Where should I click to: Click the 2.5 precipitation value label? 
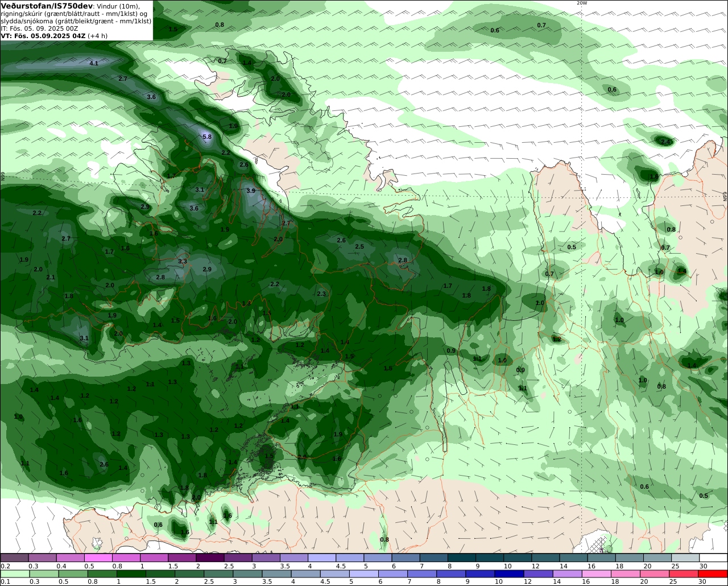coord(359,246)
